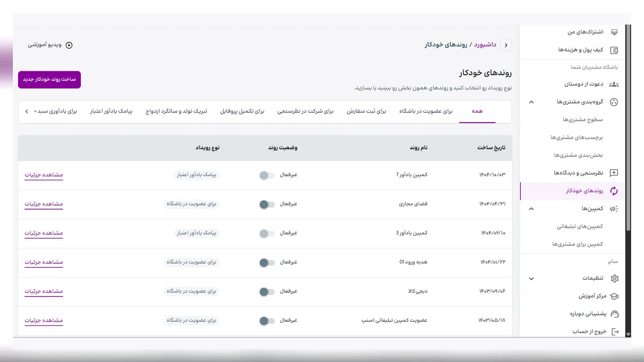The height and width of the screenshot is (362, 644).
Task: Toggle status switch for کمپین یادآور 7
Action: (267, 175)
